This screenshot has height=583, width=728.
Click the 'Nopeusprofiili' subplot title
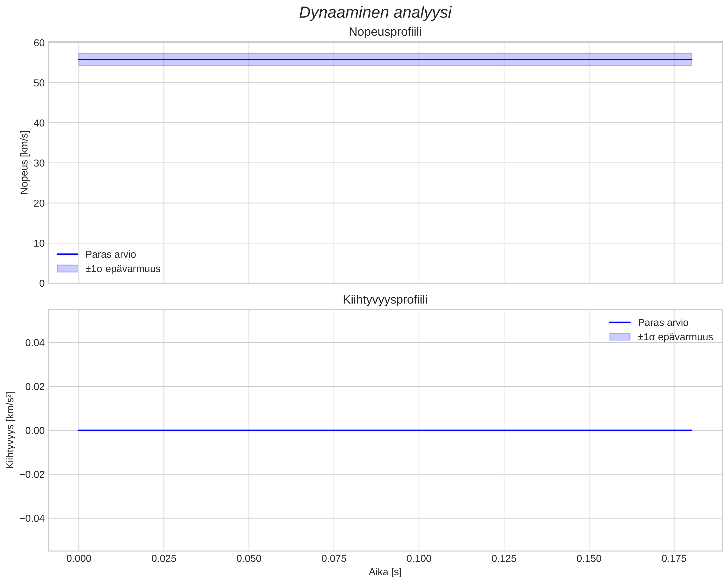385,32
